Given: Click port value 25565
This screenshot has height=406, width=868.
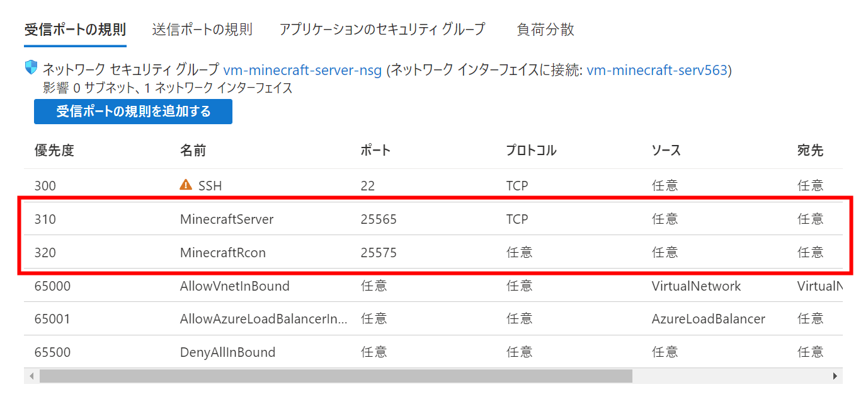Looking at the screenshot, I should pyautogui.click(x=379, y=219).
